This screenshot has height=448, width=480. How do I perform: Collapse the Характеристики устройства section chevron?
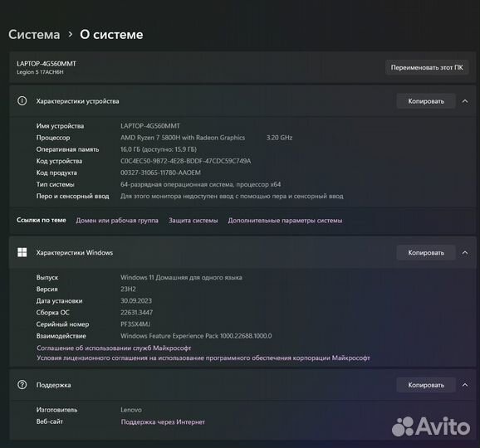[x=465, y=101]
